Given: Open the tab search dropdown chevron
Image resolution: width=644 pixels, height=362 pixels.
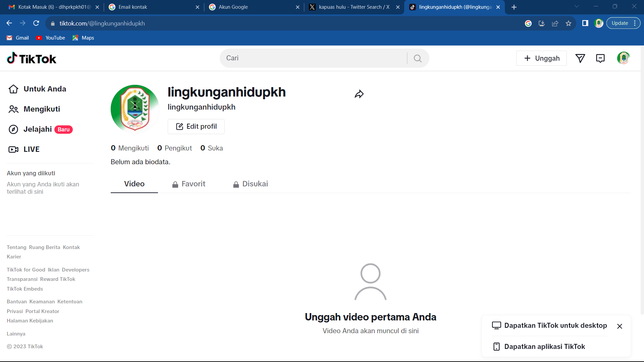Looking at the screenshot, I should pos(577,6).
